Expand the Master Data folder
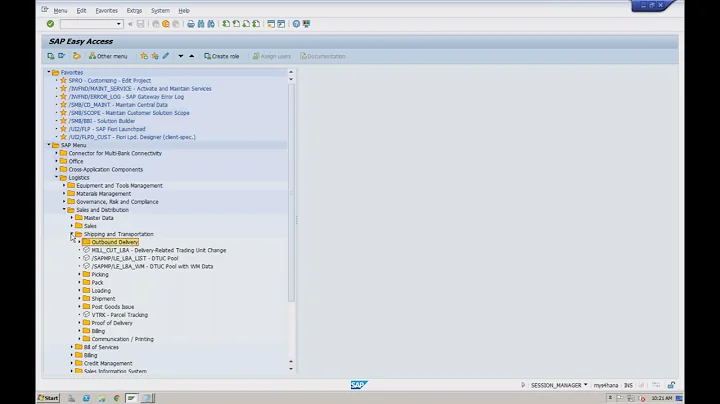Viewport: 720px width, 404px height. tap(72, 218)
